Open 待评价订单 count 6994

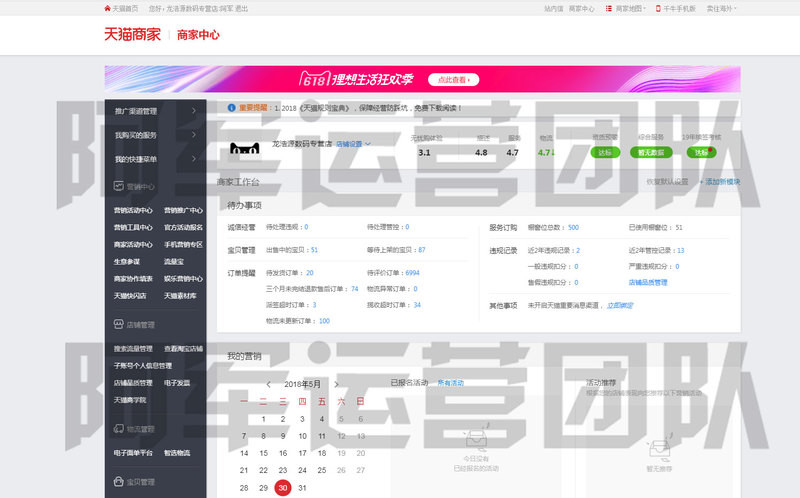412,273
